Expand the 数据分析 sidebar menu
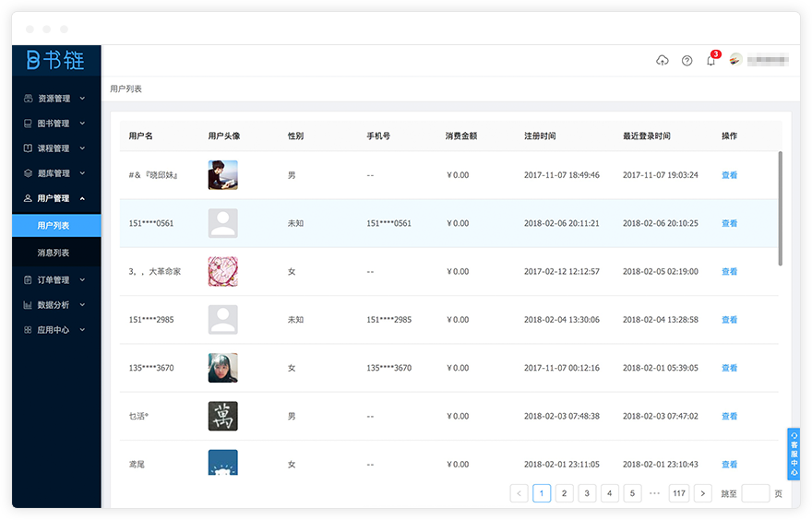This screenshot has width=812, height=520. click(55, 304)
